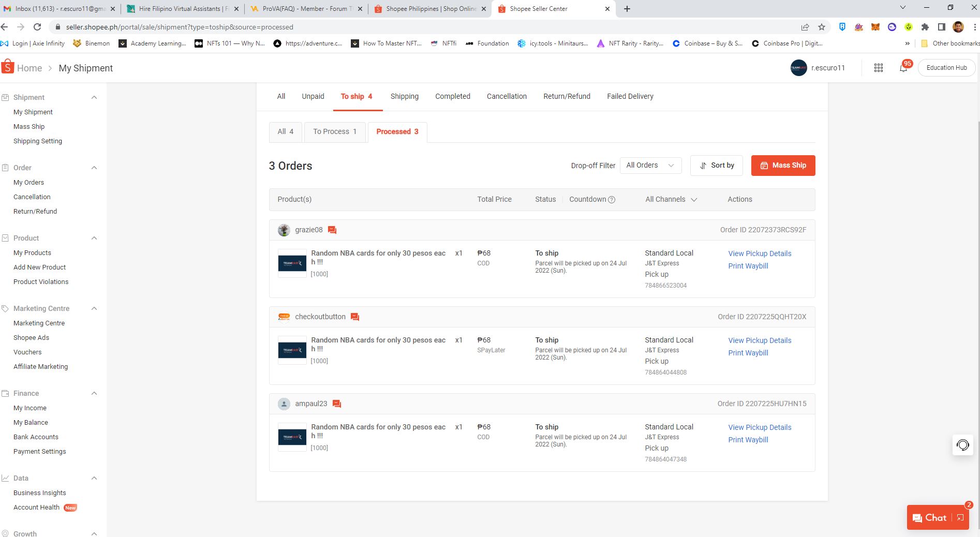Viewport: 980px width, 537px height.
Task: Open Shopee Ads in the sidebar
Action: pyautogui.click(x=31, y=338)
